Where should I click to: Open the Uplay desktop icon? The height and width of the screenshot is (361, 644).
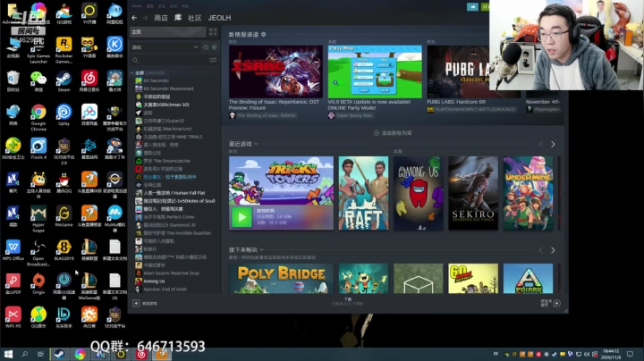pyautogui.click(x=64, y=115)
